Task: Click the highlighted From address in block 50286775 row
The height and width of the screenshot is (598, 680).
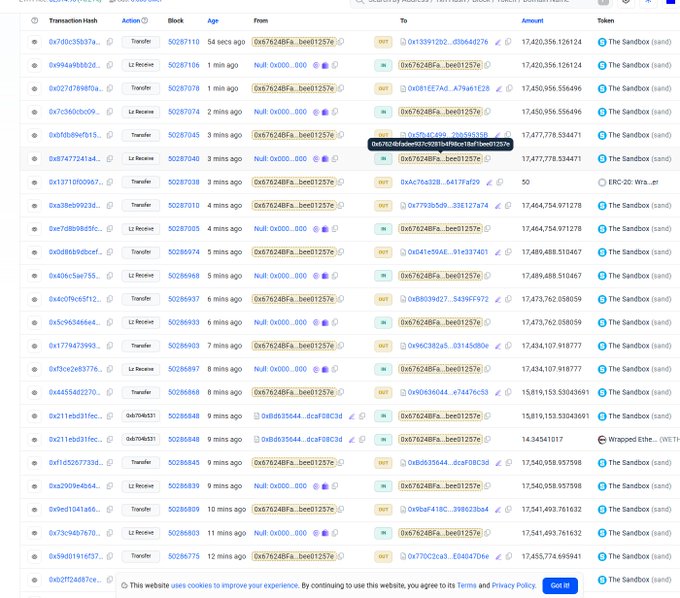Action: click(x=294, y=556)
